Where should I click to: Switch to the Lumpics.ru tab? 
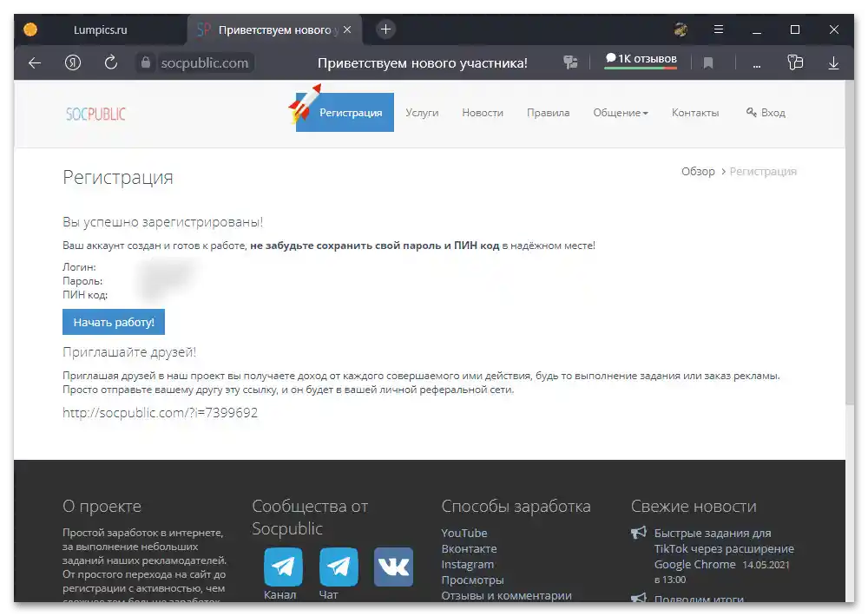click(100, 29)
